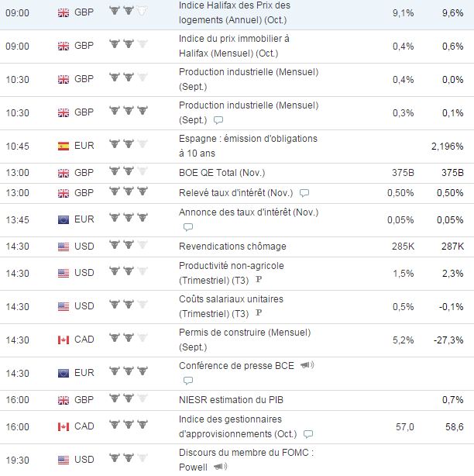Click comment bubble under Annonce des taux d'intérêt
Viewport: 474px width, 476px height.
pos(187,227)
